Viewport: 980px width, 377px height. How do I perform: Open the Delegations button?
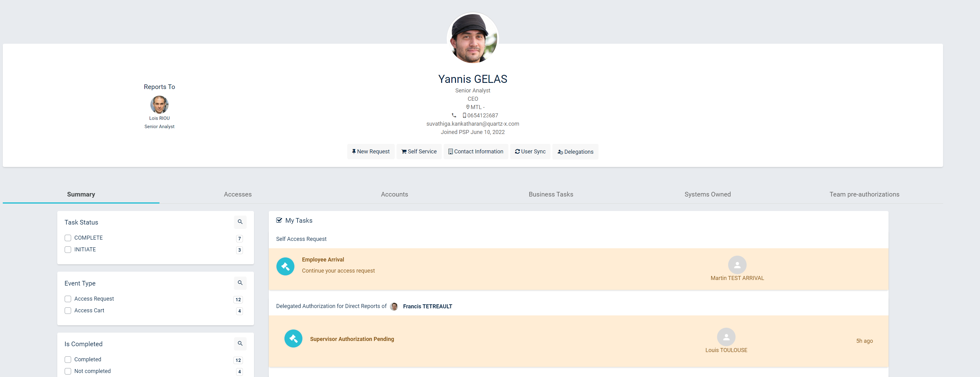pos(575,152)
